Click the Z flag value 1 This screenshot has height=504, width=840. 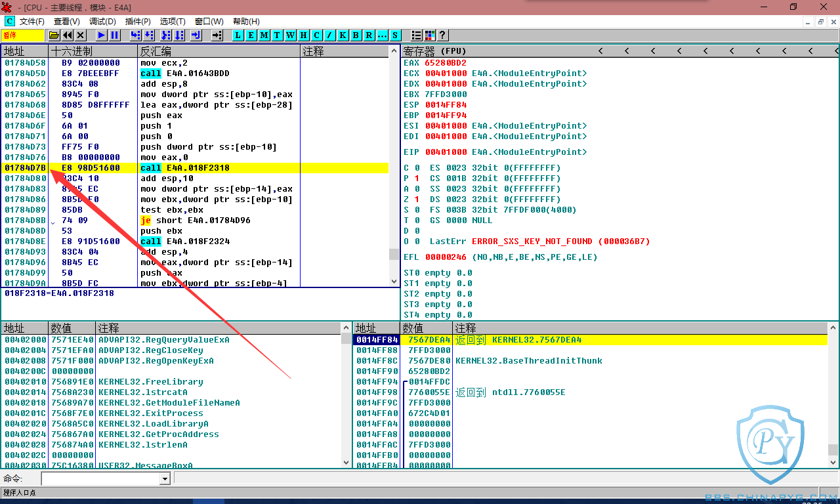click(x=417, y=199)
